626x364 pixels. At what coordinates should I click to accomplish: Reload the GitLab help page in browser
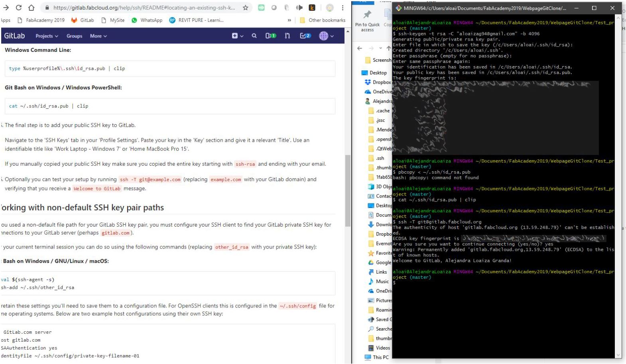[19, 8]
